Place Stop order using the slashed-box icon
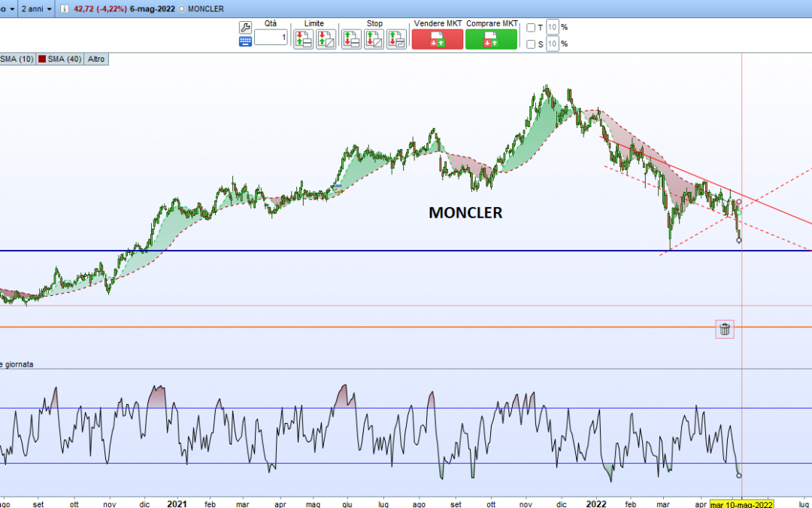 tap(374, 39)
